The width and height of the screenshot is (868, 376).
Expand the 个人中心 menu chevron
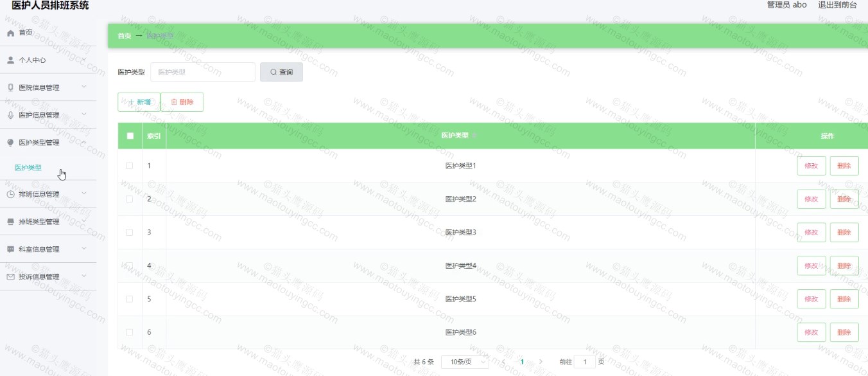click(x=84, y=60)
